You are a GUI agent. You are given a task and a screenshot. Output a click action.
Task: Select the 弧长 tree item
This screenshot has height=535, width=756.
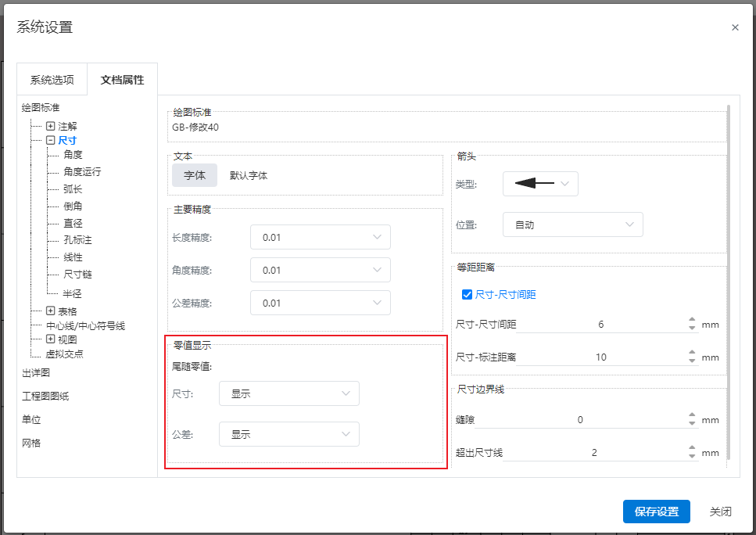tap(73, 189)
